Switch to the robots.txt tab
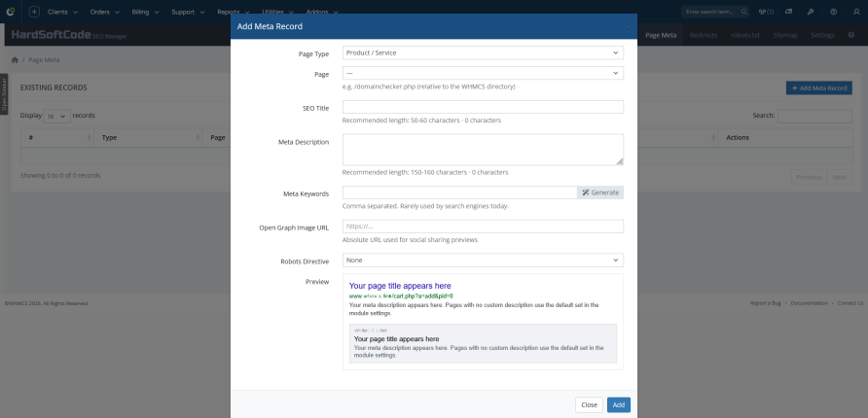868x418 pixels. tap(745, 35)
